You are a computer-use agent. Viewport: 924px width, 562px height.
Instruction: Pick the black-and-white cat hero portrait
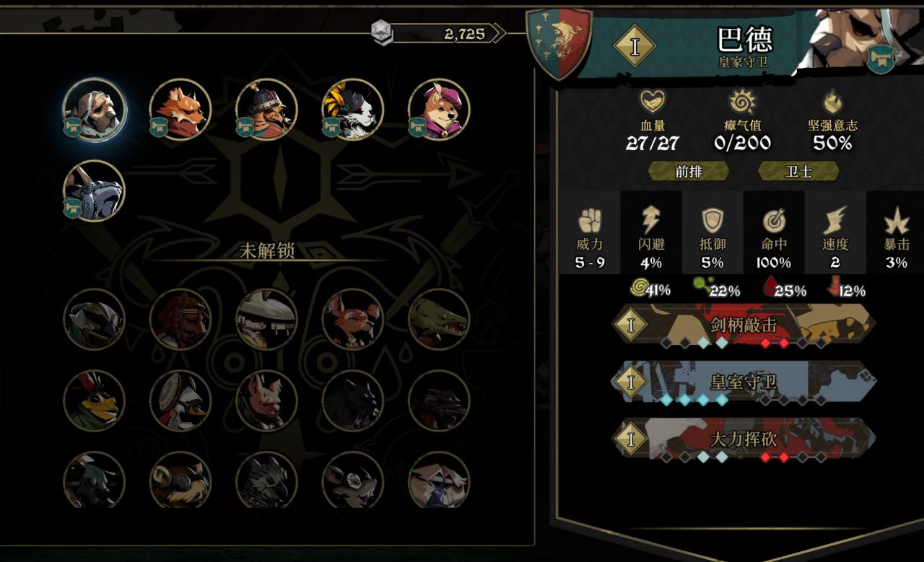tap(353, 110)
